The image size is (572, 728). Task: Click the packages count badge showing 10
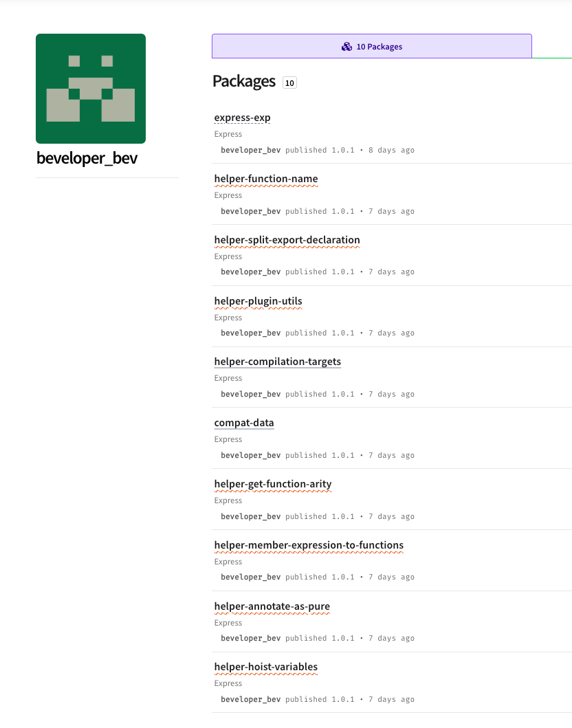click(289, 82)
